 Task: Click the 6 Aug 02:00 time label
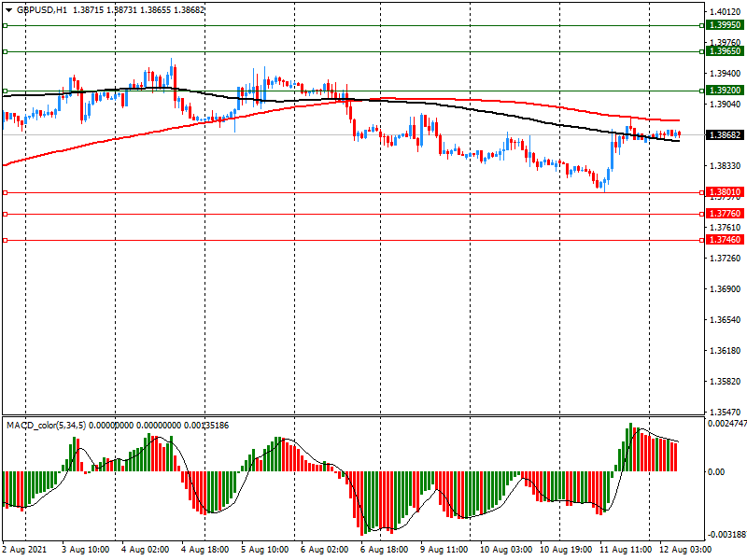pos(324,550)
